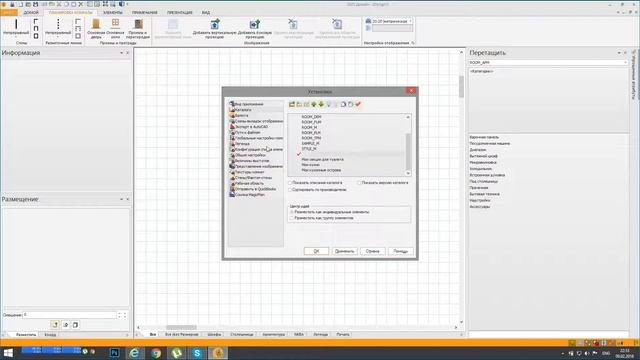The height and width of the screenshot is (360, 640).
Task: Open Информация panel options arrow
Action: click(x=121, y=53)
